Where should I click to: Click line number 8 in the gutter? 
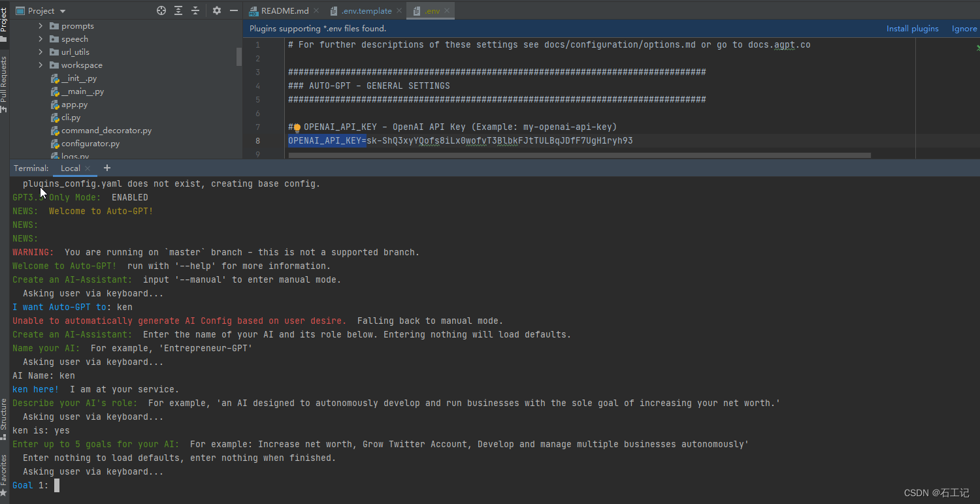coord(257,141)
